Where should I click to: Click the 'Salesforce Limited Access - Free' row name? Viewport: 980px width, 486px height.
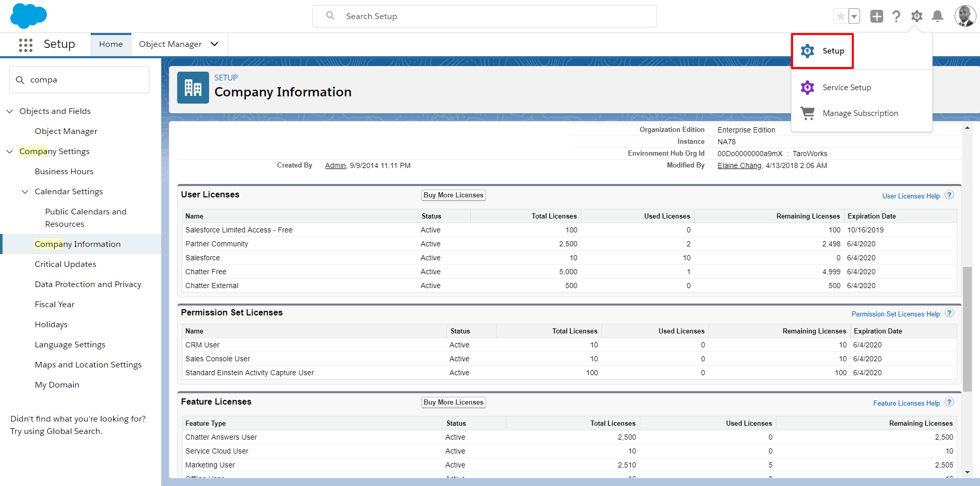click(x=239, y=230)
